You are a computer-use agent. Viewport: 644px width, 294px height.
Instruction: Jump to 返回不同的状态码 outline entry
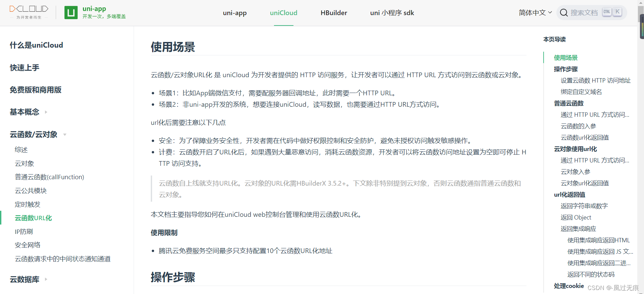click(591, 275)
